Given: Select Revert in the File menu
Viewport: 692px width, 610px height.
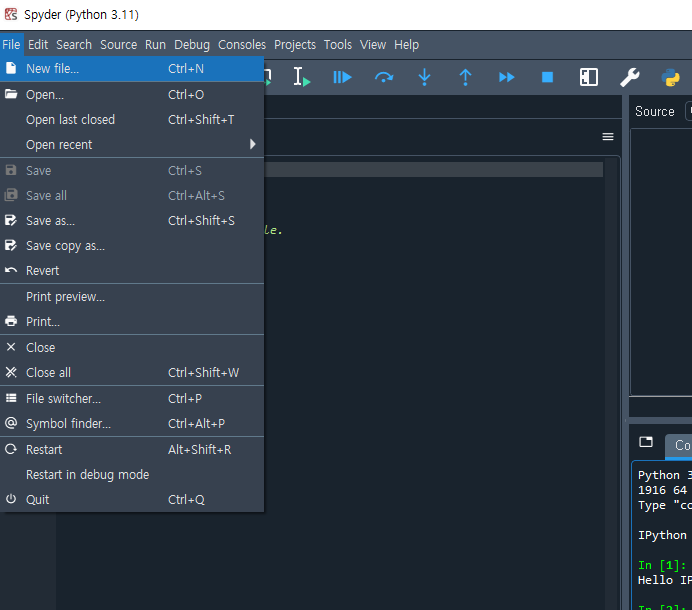Looking at the screenshot, I should 132,271.
